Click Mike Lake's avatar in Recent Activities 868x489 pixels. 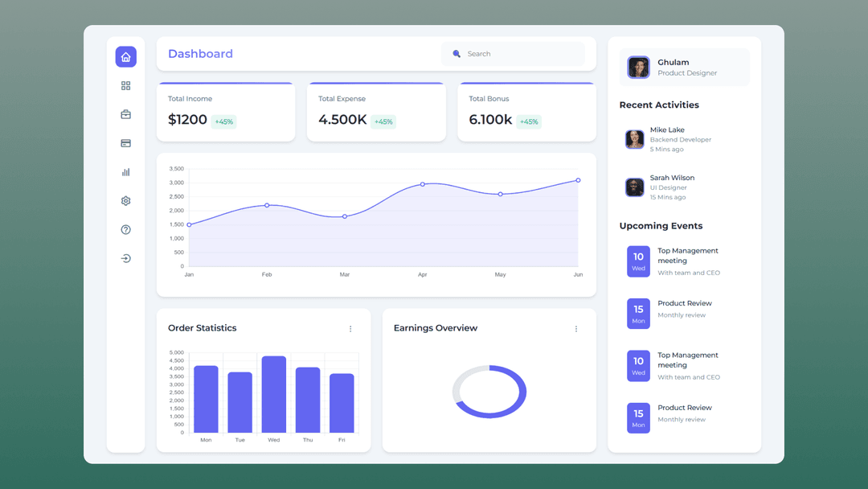point(634,138)
